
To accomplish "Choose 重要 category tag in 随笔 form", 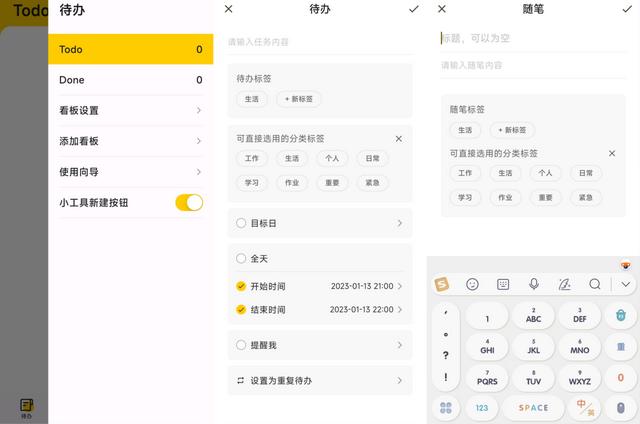I will [545, 198].
